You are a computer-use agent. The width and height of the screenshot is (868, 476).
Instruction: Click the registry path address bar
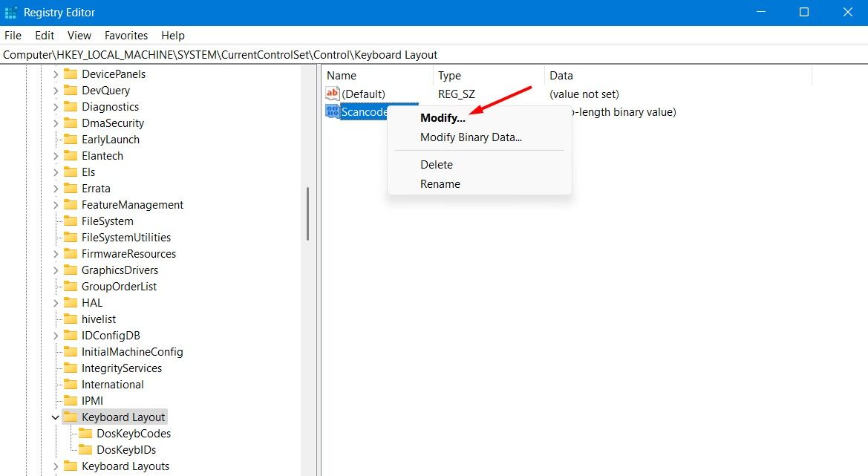434,55
